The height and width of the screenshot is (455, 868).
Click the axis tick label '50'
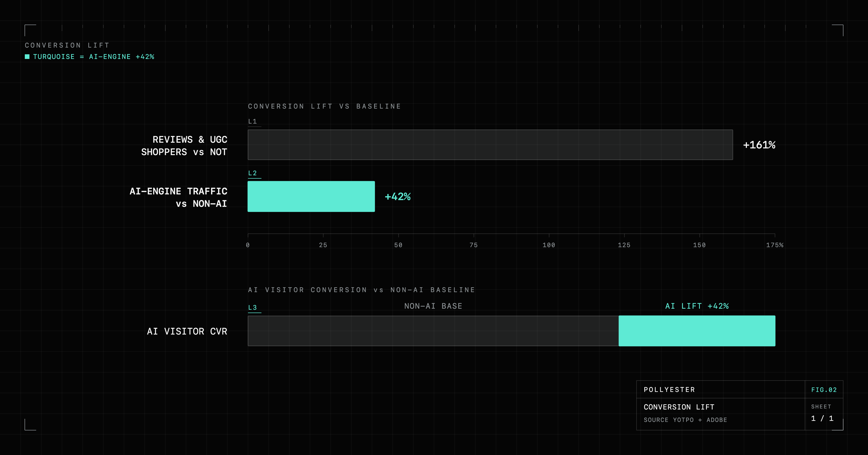(398, 245)
